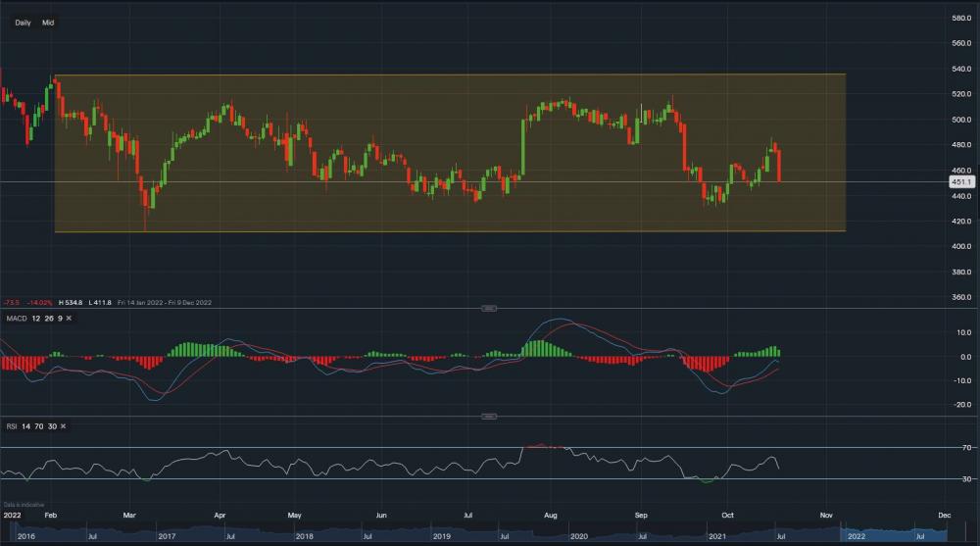The width and height of the screenshot is (980, 546).
Task: Jump to 2016 in the bottom navigator
Action: point(26,536)
